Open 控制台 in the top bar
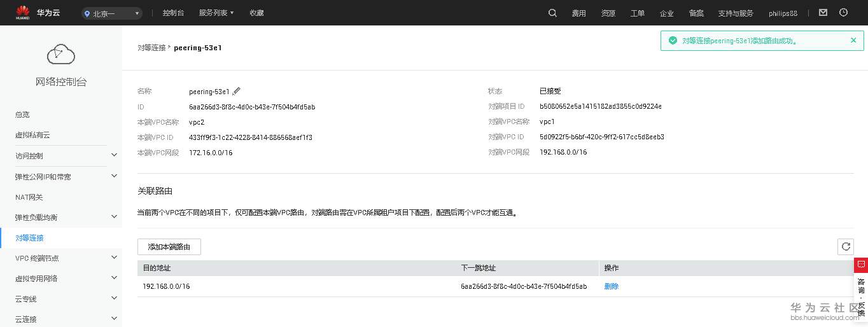The height and width of the screenshot is (327, 868). (x=173, y=13)
